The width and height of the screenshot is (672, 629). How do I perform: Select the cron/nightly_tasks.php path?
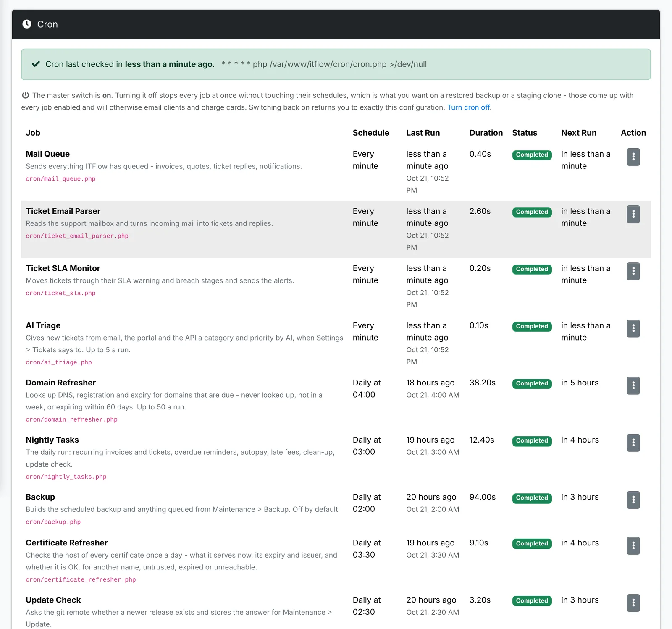tap(66, 477)
